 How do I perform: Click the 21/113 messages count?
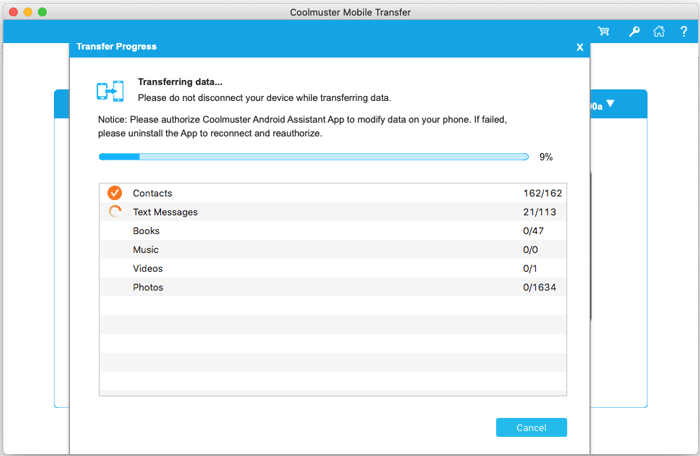pyautogui.click(x=540, y=212)
